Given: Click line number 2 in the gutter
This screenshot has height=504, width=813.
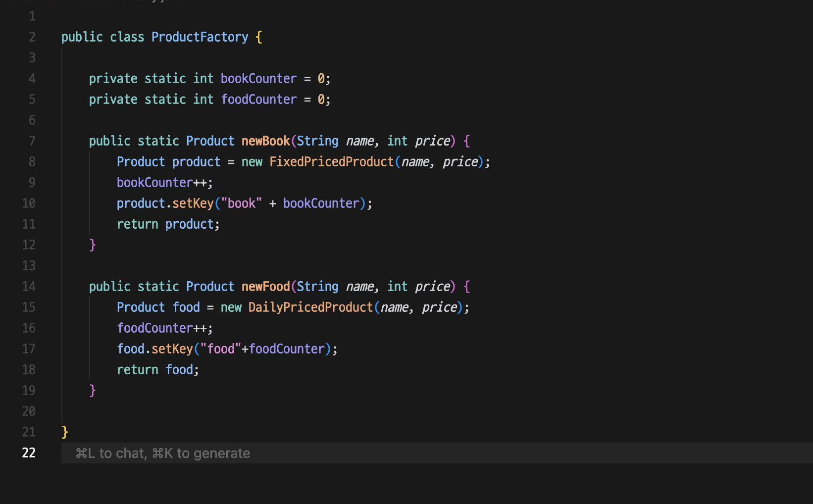Looking at the screenshot, I should click(x=32, y=37).
